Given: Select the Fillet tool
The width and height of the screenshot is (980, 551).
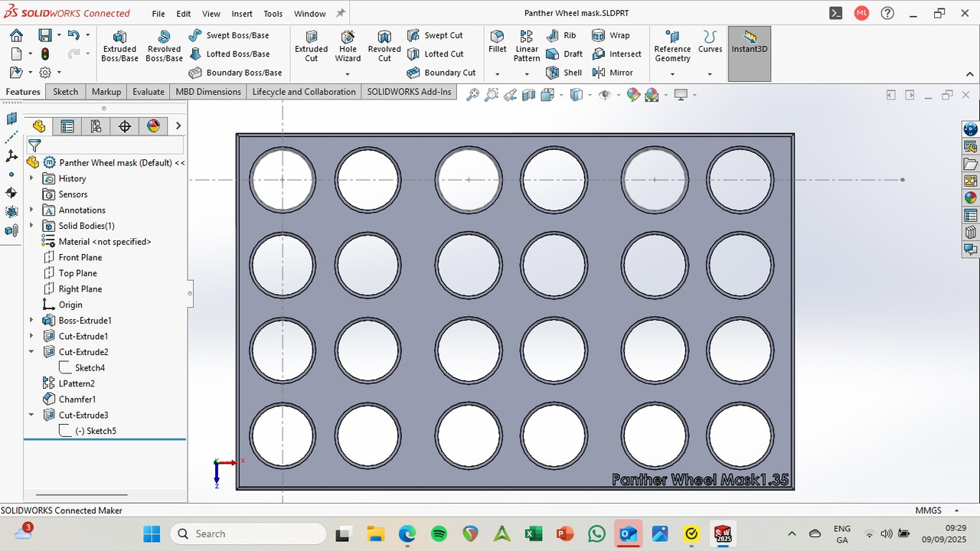Looking at the screenshot, I should pyautogui.click(x=498, y=41).
